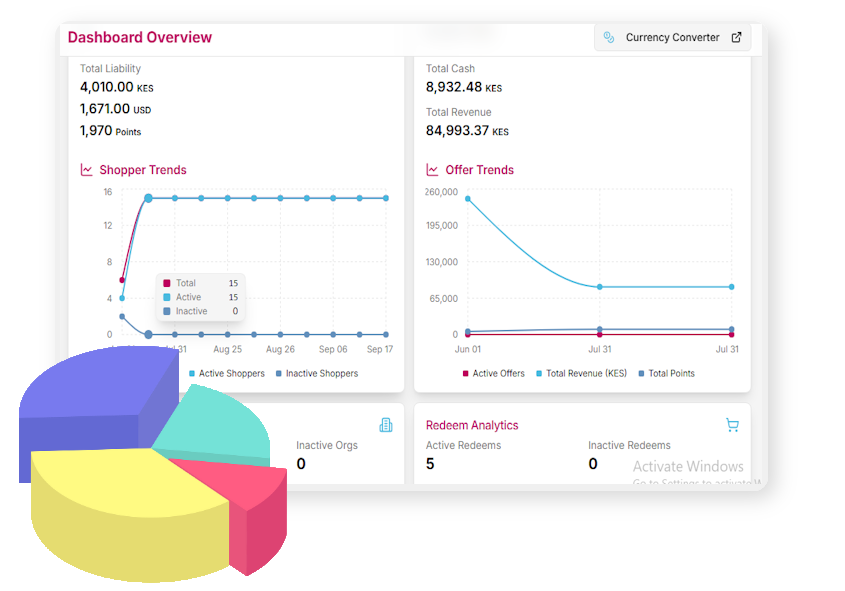845x591 pixels.
Task: Click the coins icon inside Currency Converter button
Action: [x=609, y=38]
